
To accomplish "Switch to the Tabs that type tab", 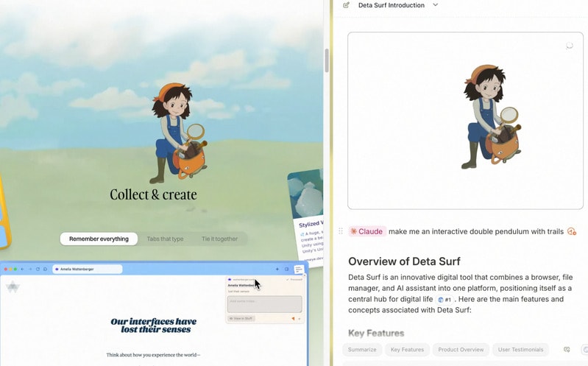I will [x=165, y=239].
